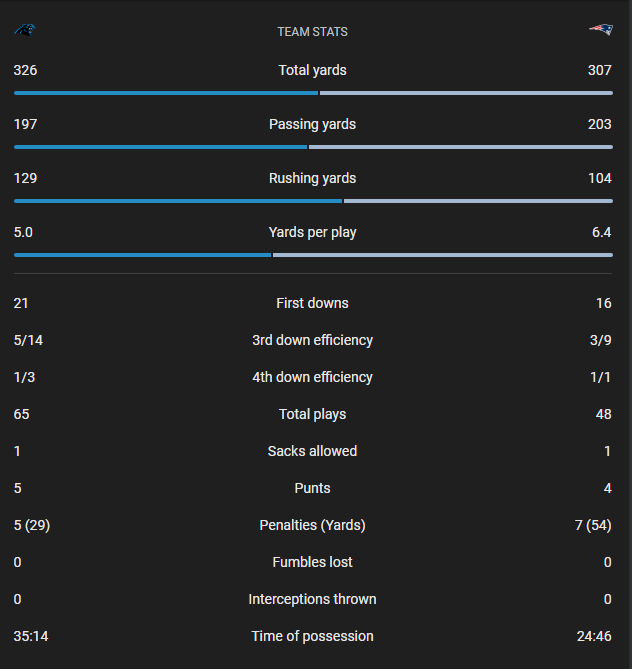Select the Fumbles lost label

313,562
